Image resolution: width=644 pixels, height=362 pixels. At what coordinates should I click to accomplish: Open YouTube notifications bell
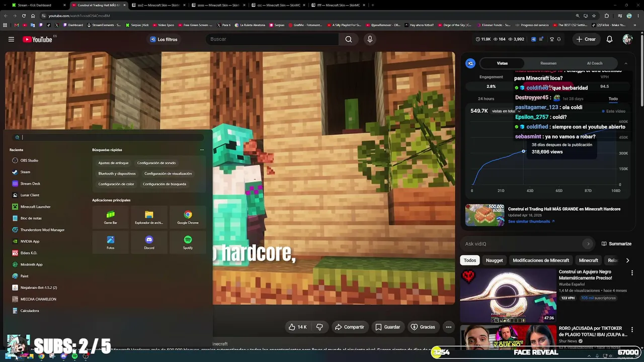click(609, 39)
